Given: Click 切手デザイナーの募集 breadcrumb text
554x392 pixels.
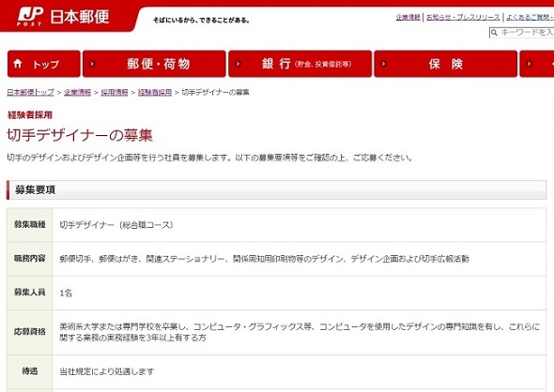Looking at the screenshot, I should point(216,93).
